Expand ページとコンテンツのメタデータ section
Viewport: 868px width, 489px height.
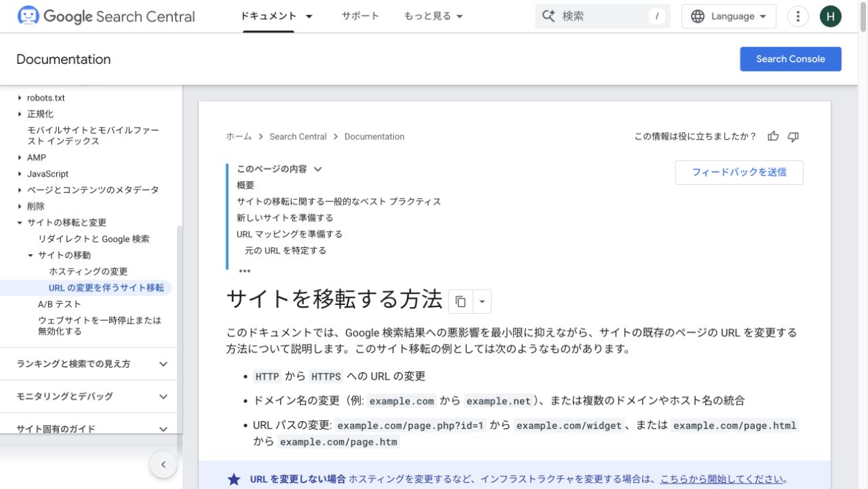tap(20, 190)
